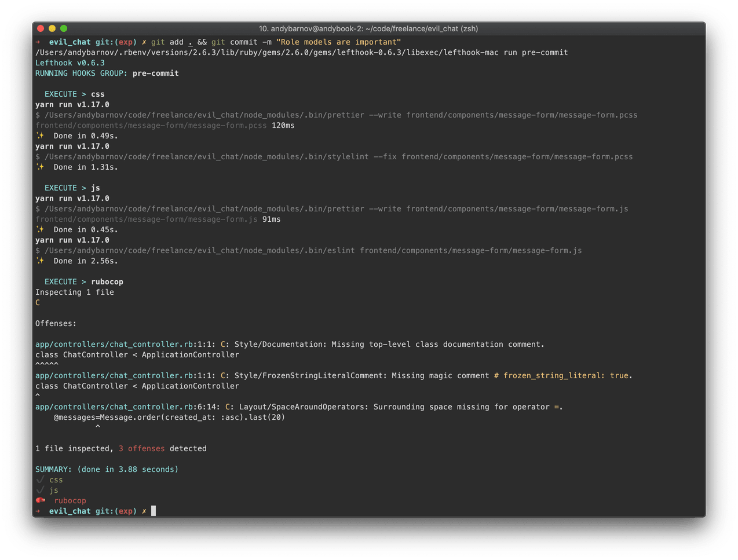Click the sparkle icon beside Done in 1.31s
The height and width of the screenshot is (560, 738).
[x=40, y=167]
